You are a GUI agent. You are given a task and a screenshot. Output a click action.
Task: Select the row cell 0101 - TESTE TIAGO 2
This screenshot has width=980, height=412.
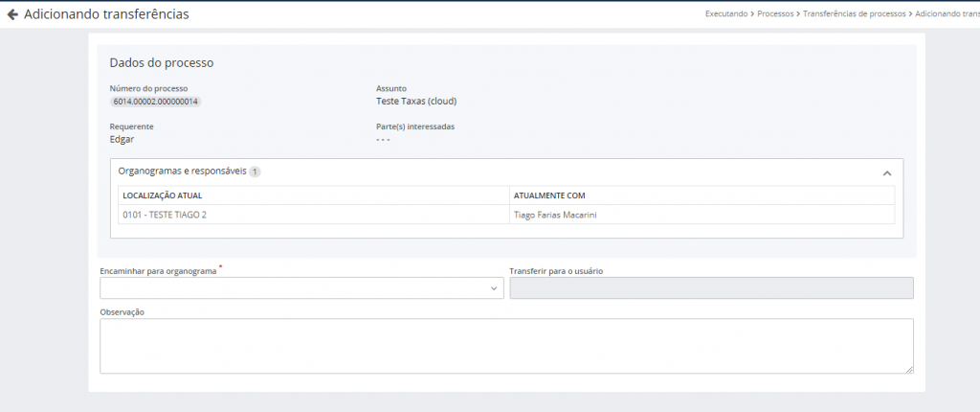pos(165,215)
